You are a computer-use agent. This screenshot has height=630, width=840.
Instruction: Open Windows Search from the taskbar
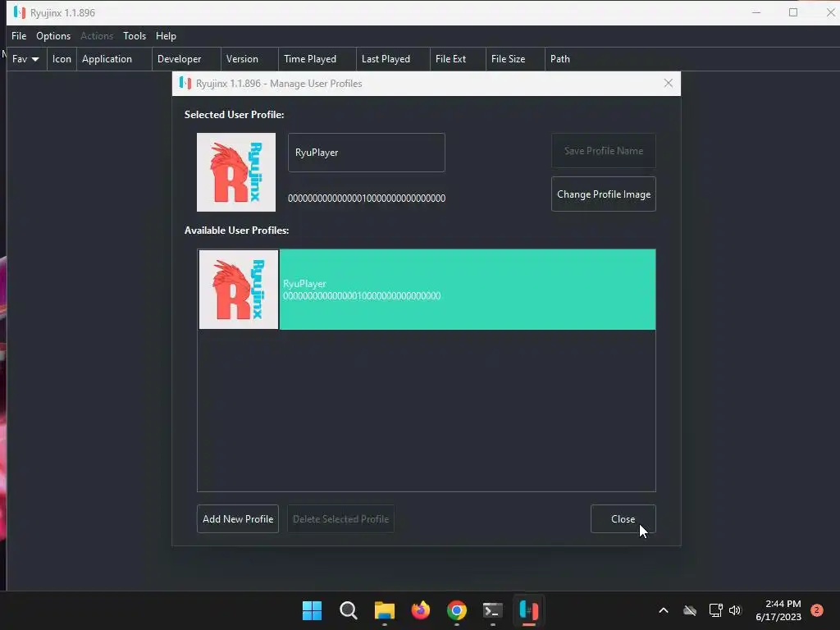[348, 610]
